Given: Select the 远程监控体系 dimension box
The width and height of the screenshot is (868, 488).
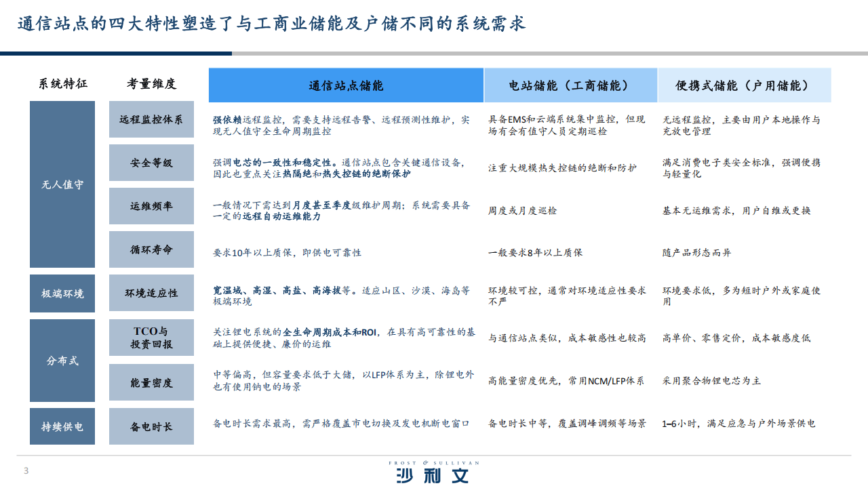Looking at the screenshot, I should (151, 119).
